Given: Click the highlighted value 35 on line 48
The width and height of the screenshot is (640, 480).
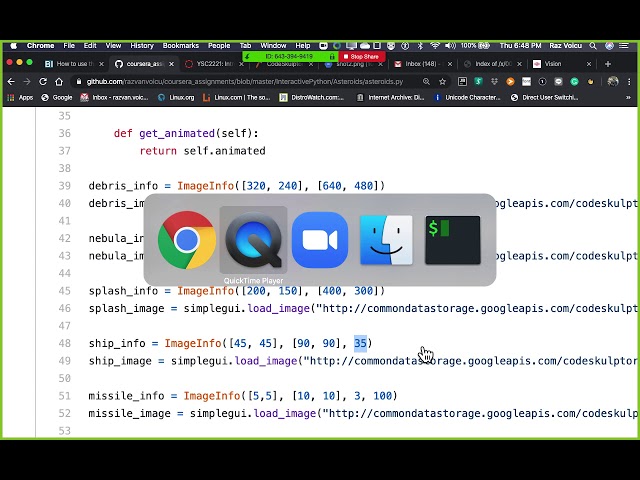Looking at the screenshot, I should coord(360,343).
